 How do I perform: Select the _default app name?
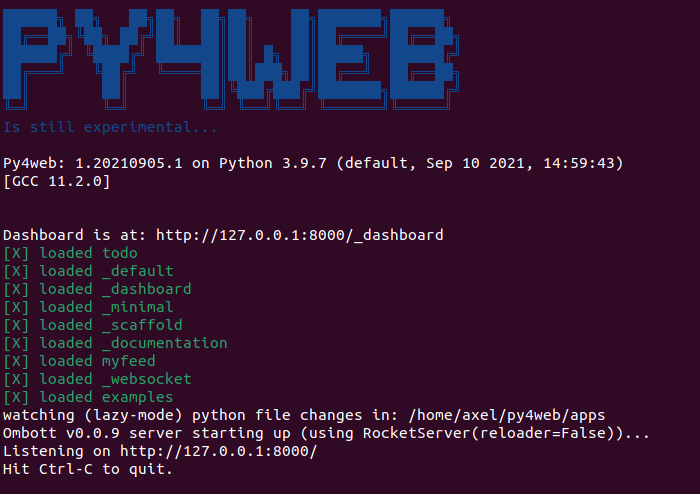138,271
